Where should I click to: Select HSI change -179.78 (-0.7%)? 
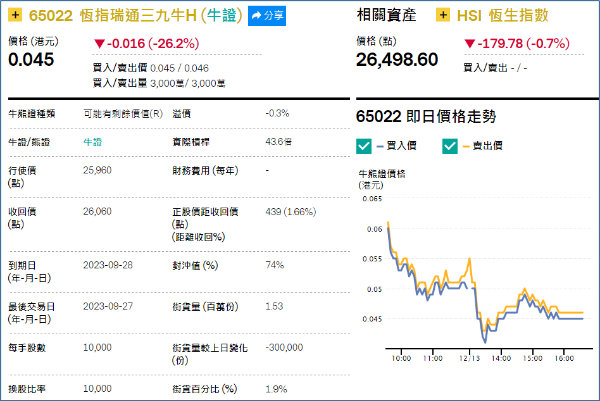pyautogui.click(x=517, y=43)
